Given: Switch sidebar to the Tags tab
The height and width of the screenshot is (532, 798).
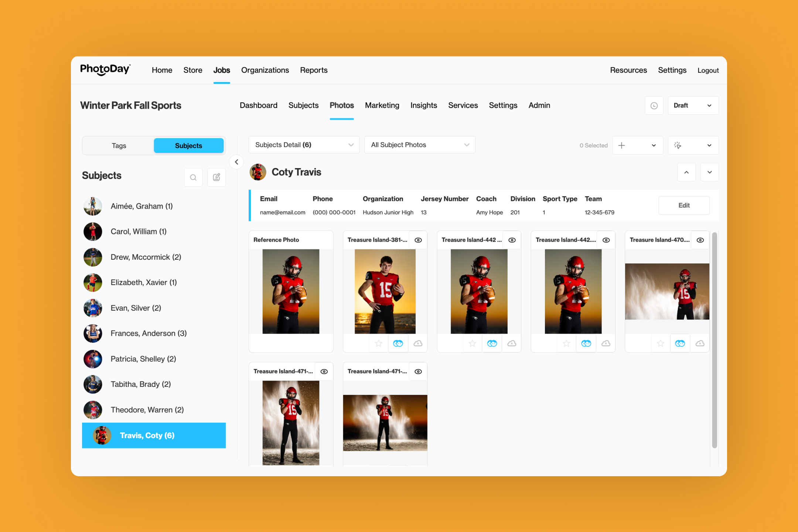Looking at the screenshot, I should [x=119, y=146].
